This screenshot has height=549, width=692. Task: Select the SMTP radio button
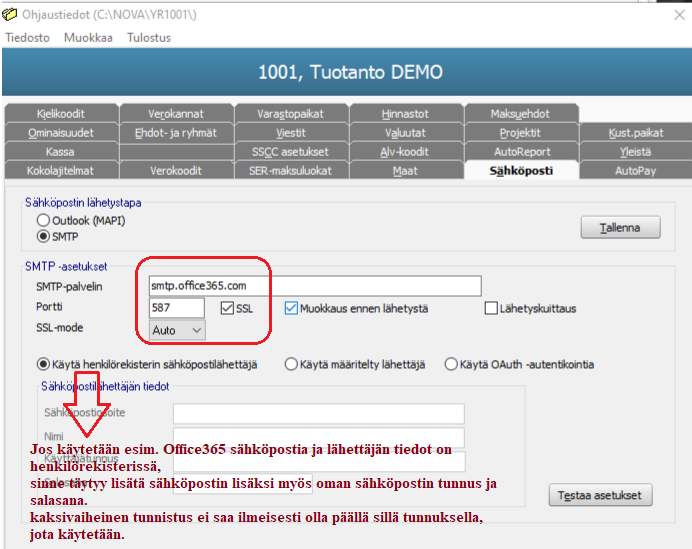43,237
